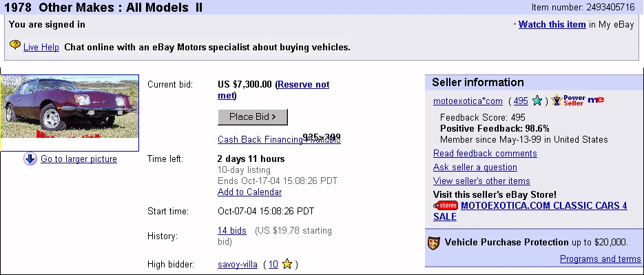Viewport: 644px width, 275px height.
Task: Click Read feedback comments link
Action: 485,153
